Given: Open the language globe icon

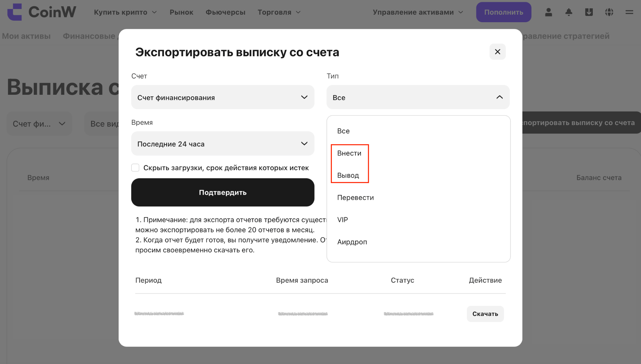Looking at the screenshot, I should point(609,12).
